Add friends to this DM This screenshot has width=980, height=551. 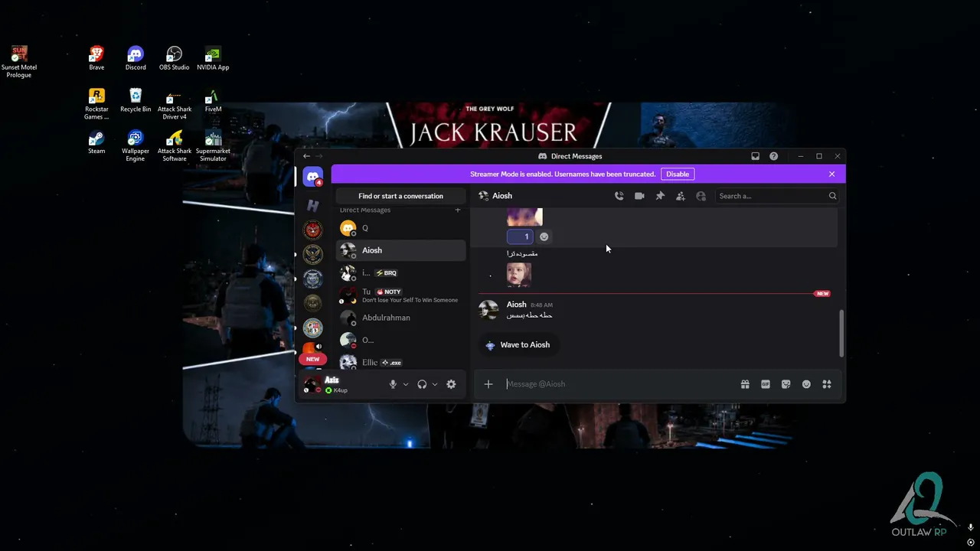(x=680, y=196)
